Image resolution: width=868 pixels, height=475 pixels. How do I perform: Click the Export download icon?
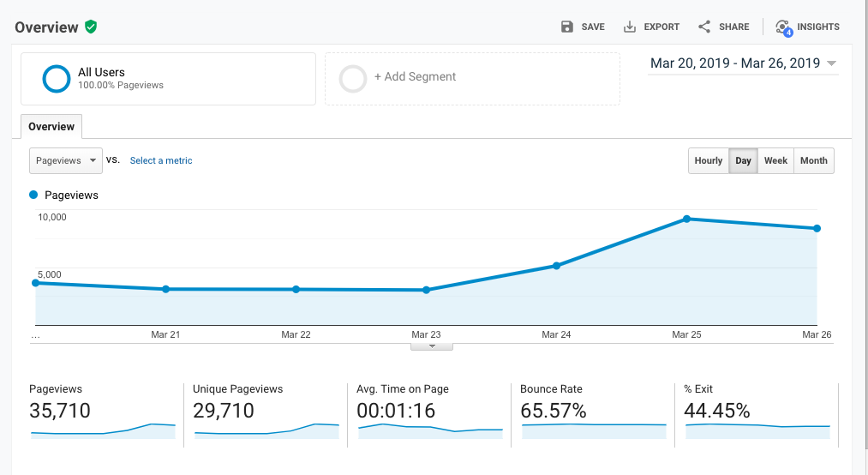[630, 27]
